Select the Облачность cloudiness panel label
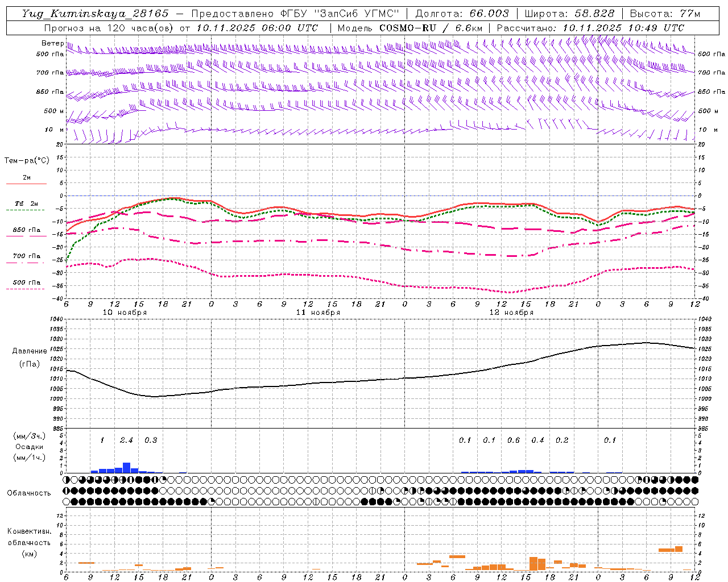 point(29,493)
